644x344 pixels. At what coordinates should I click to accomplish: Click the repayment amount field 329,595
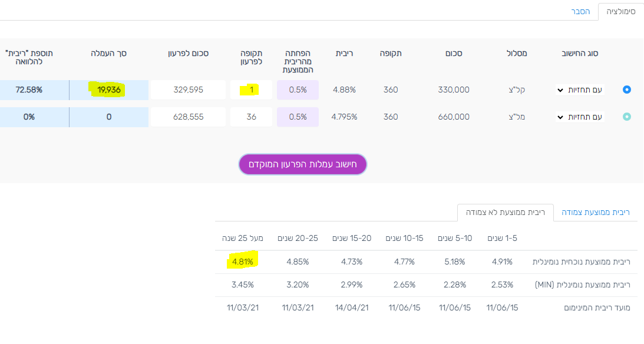189,90
